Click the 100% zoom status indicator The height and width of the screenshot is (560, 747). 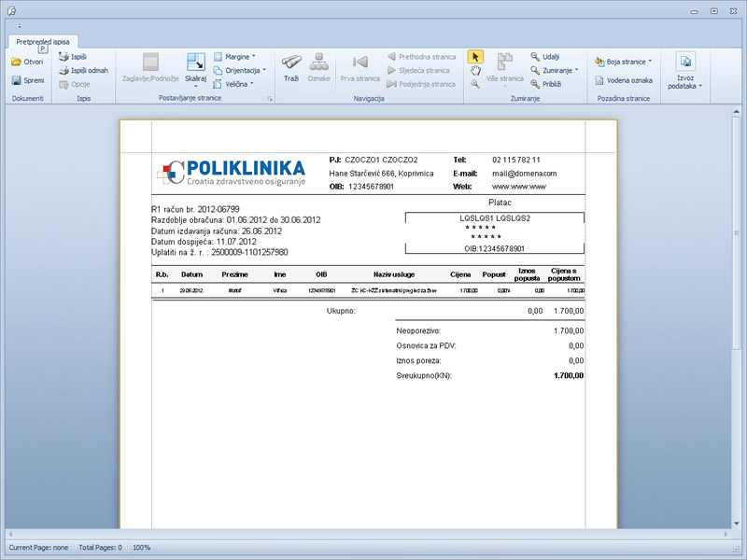tap(142, 548)
